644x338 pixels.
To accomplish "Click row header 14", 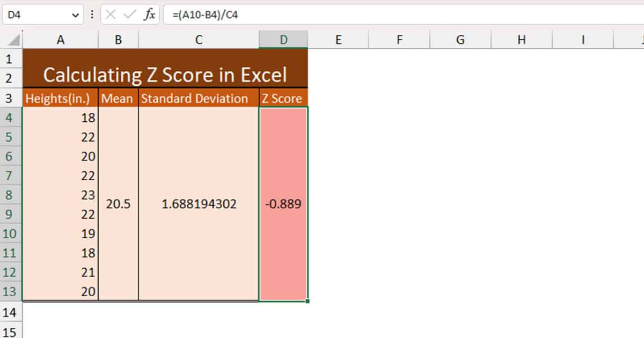I will coord(10,312).
